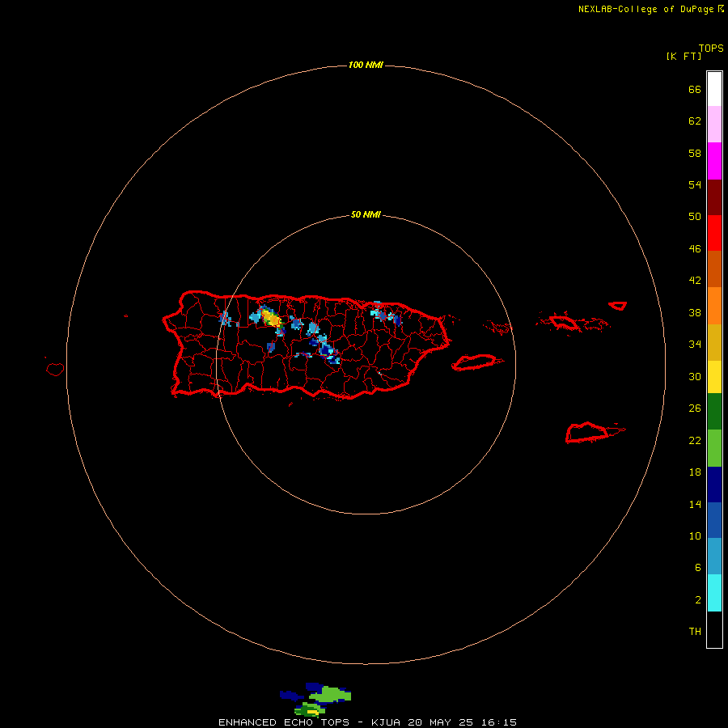This screenshot has height=728, width=728.
Task: Click the St. Croix island outline
Action: coord(588,433)
